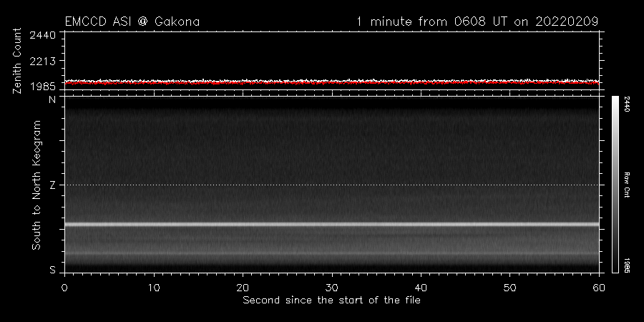This screenshot has width=644, height=322.
Task: Click the 2213 tick label on Zenith Count axis
Action: click(43, 61)
